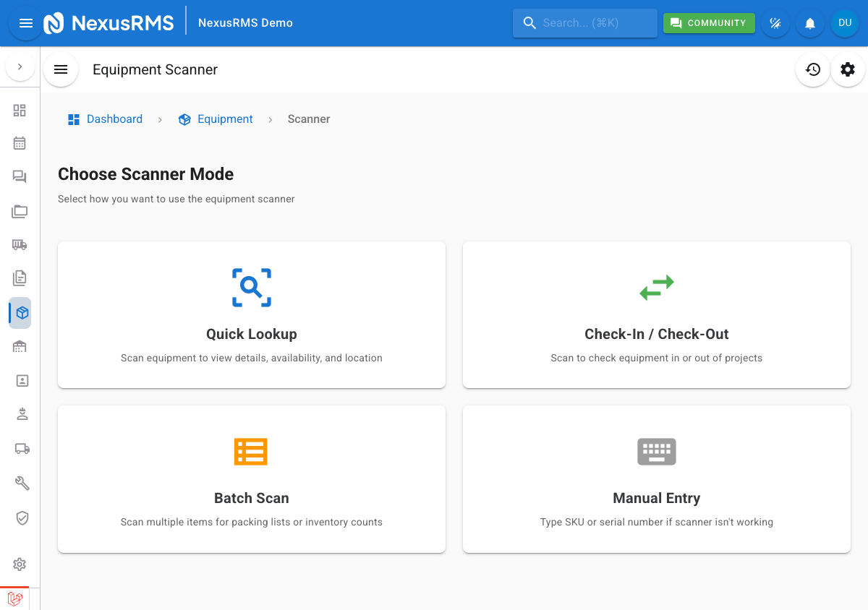Click the notifications bell icon
Screen dimensions: 868x610
tap(810, 23)
